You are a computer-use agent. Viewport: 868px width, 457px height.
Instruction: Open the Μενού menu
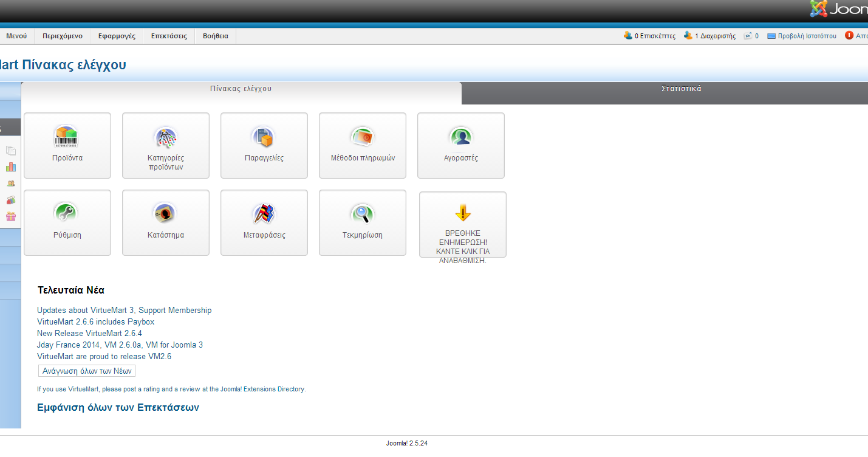click(16, 36)
